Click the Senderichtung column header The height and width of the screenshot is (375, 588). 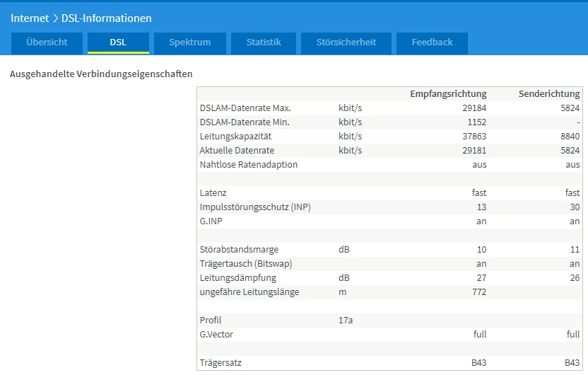(548, 93)
